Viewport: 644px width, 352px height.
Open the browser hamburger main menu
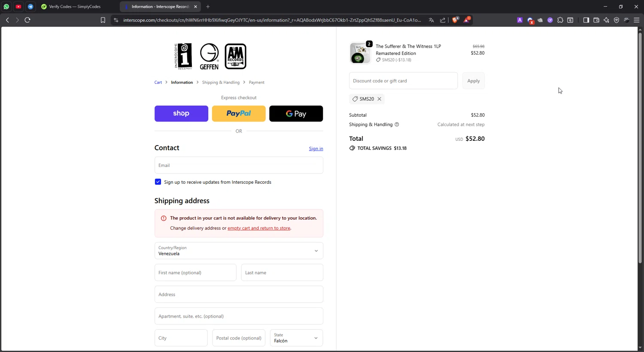[x=637, y=20]
